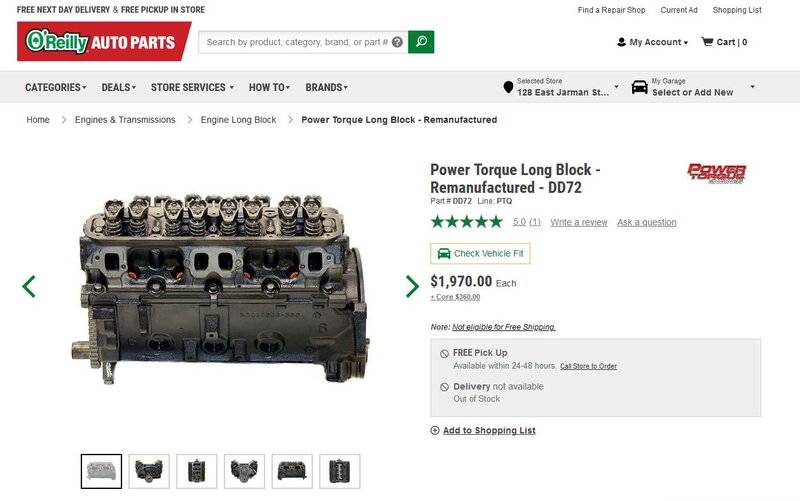
Task: Open the Store Services menu
Action: 192,87
